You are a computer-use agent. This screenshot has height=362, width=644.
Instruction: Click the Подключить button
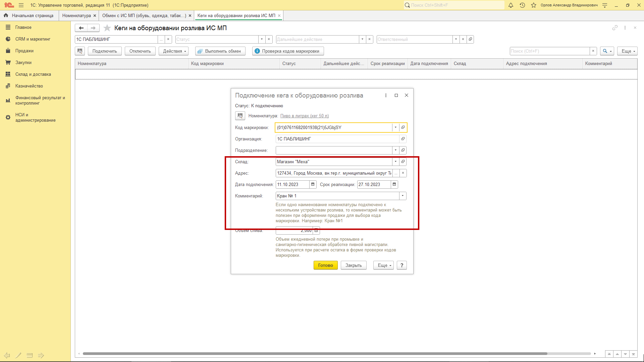point(105,51)
